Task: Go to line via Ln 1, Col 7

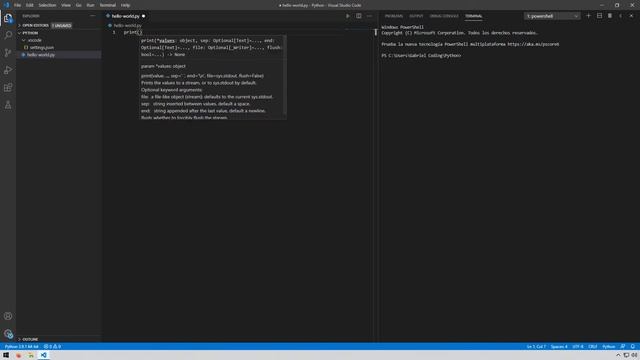Action: (536, 347)
